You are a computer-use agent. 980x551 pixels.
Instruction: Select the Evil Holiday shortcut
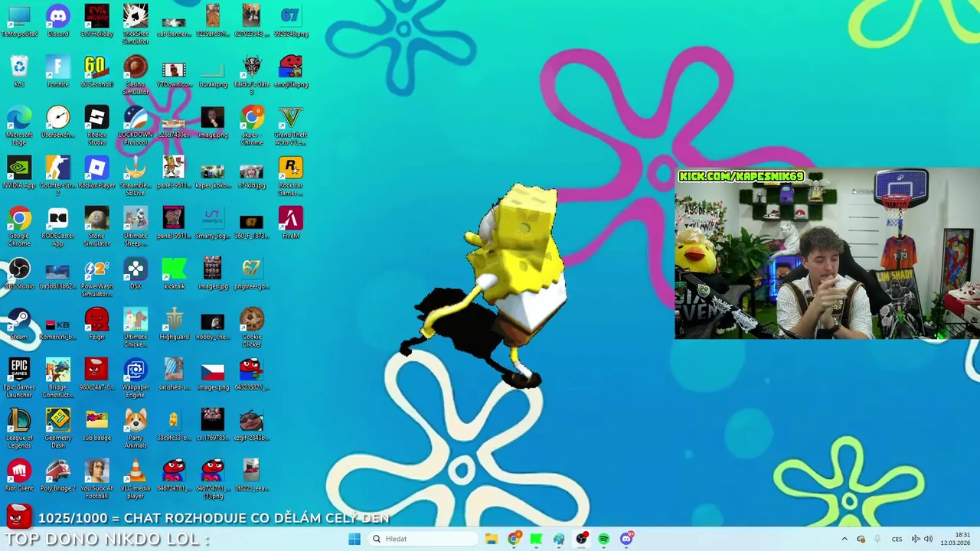[x=96, y=21]
